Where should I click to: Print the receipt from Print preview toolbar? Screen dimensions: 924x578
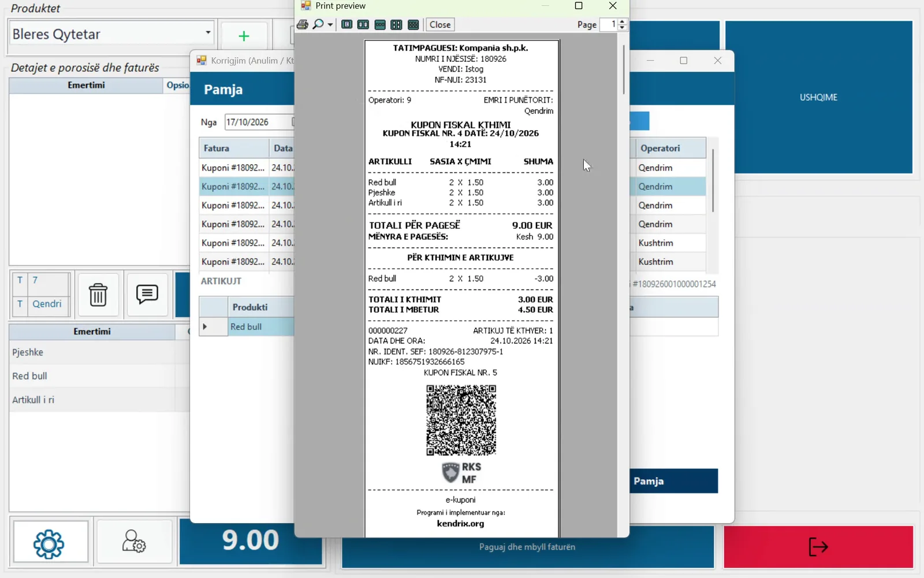[x=302, y=25]
